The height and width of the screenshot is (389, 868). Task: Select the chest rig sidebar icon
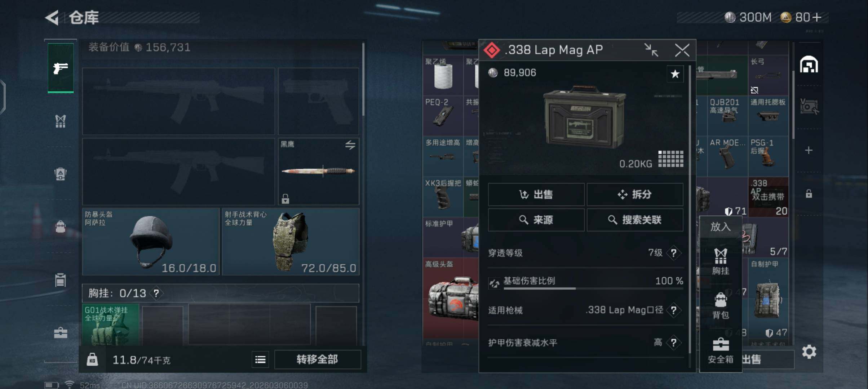tap(61, 121)
